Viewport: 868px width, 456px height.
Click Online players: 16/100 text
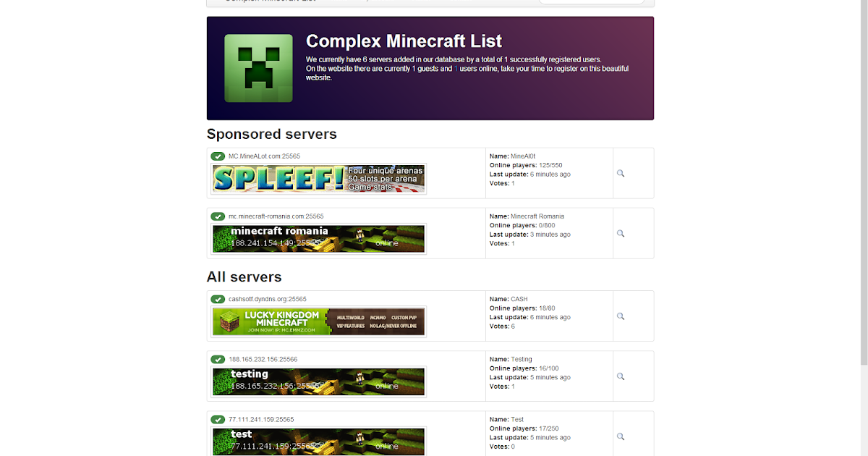524,368
